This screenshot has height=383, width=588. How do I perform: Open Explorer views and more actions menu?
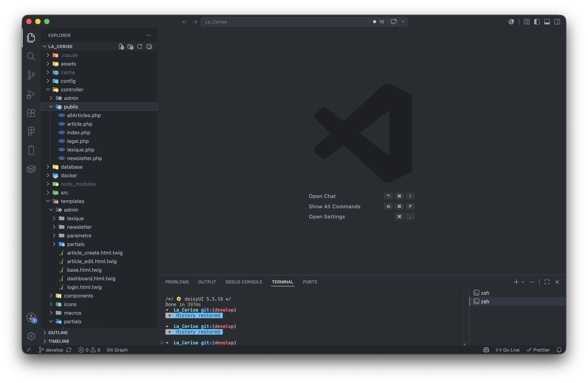(148, 35)
